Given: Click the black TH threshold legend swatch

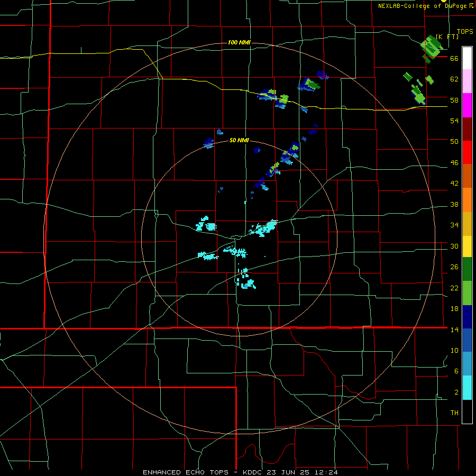Looking at the screenshot, I should click(x=467, y=411).
